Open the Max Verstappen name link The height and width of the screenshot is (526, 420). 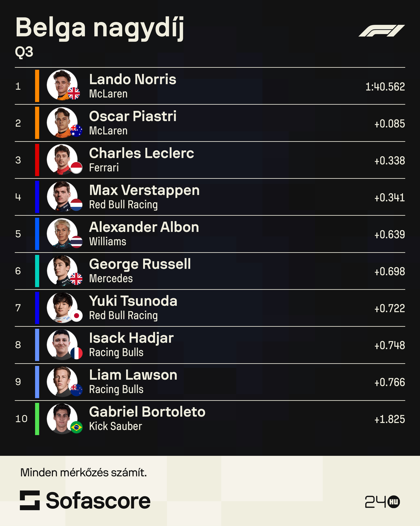point(144,190)
